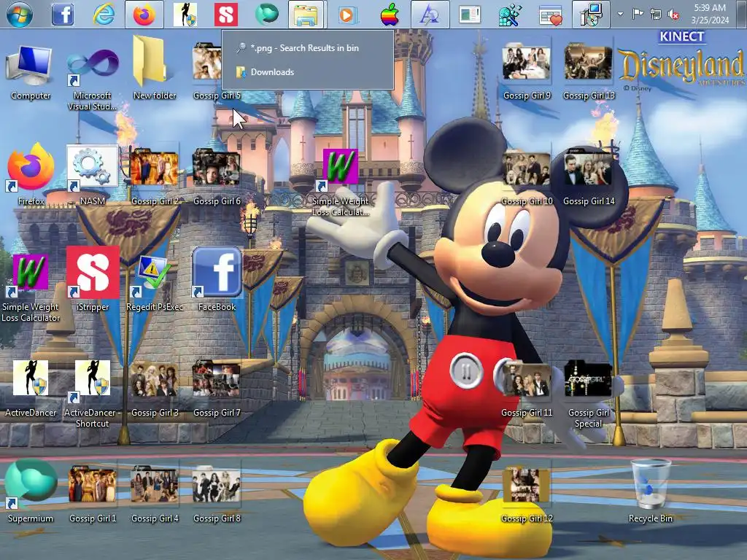Select Gossip Girl 3 folder
The image size is (747, 560).
tap(155, 389)
